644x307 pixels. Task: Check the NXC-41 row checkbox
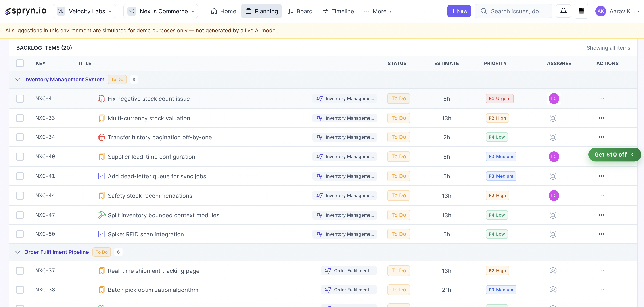click(20, 176)
